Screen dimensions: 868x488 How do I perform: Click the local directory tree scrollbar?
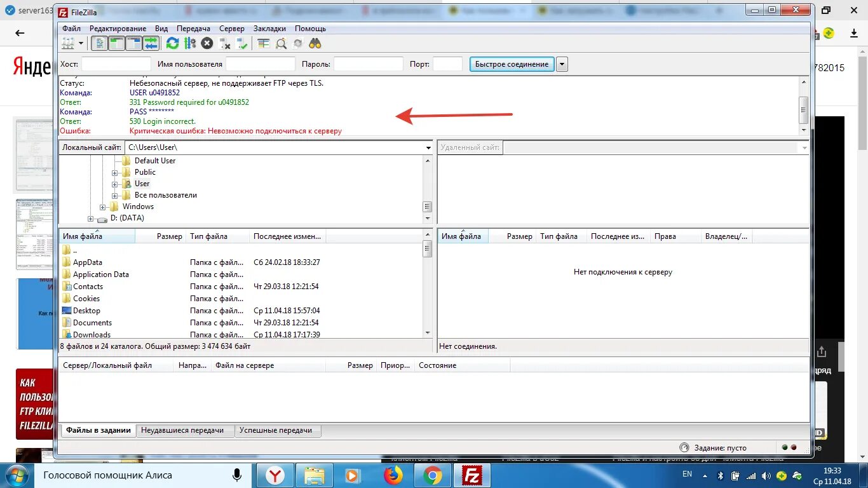click(428, 189)
